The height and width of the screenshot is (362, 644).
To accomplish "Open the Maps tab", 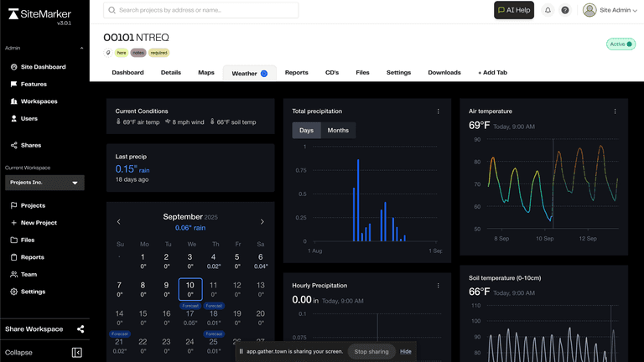I will coord(206,73).
